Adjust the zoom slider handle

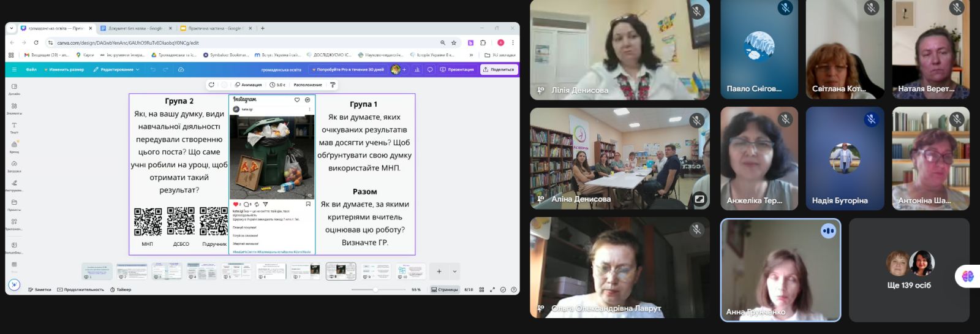pos(375,289)
